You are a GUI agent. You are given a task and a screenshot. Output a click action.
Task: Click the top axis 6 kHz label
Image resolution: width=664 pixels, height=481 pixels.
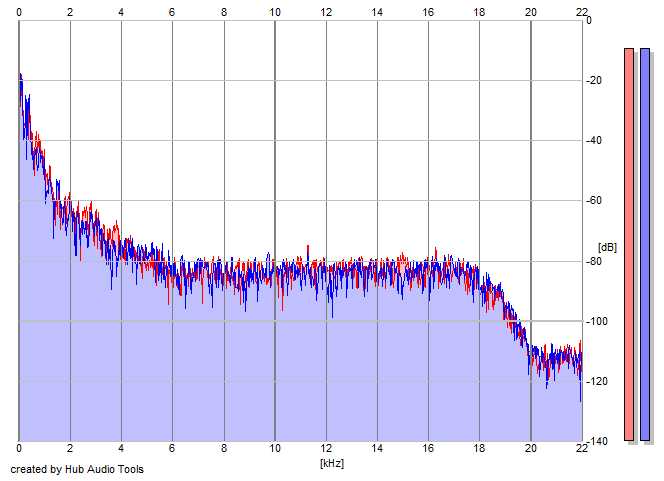coord(172,12)
